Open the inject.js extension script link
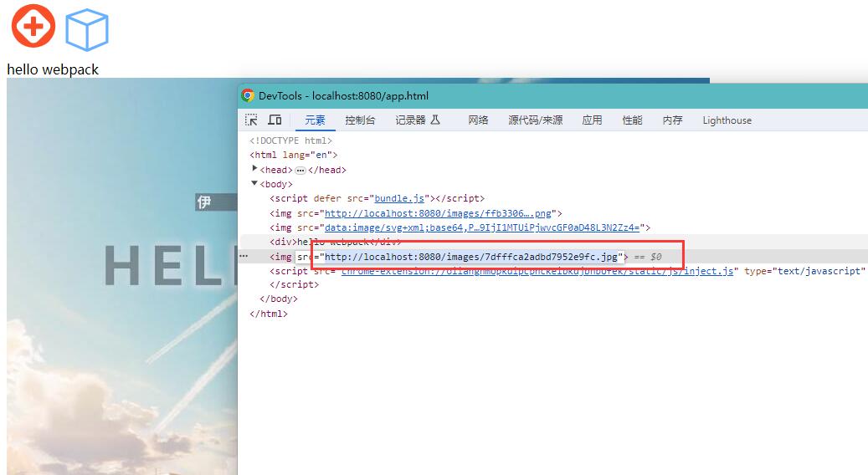Screen dimensions: 868x475 pos(537,271)
